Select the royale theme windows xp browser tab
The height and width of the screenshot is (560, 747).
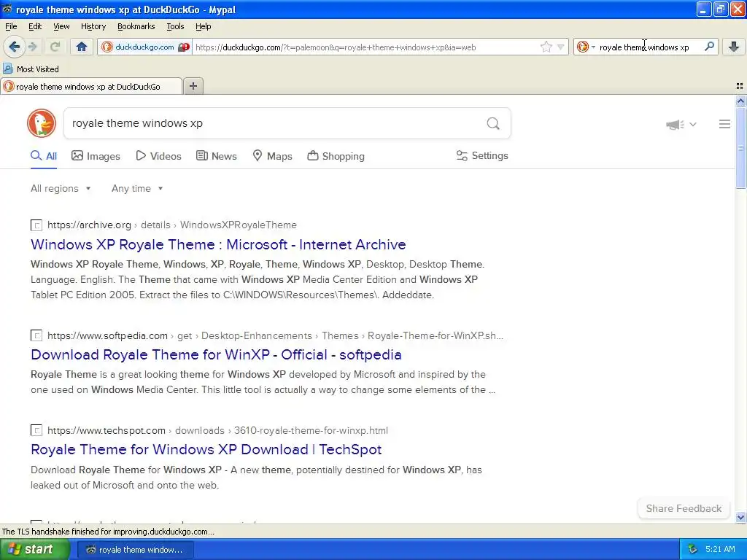click(x=91, y=87)
